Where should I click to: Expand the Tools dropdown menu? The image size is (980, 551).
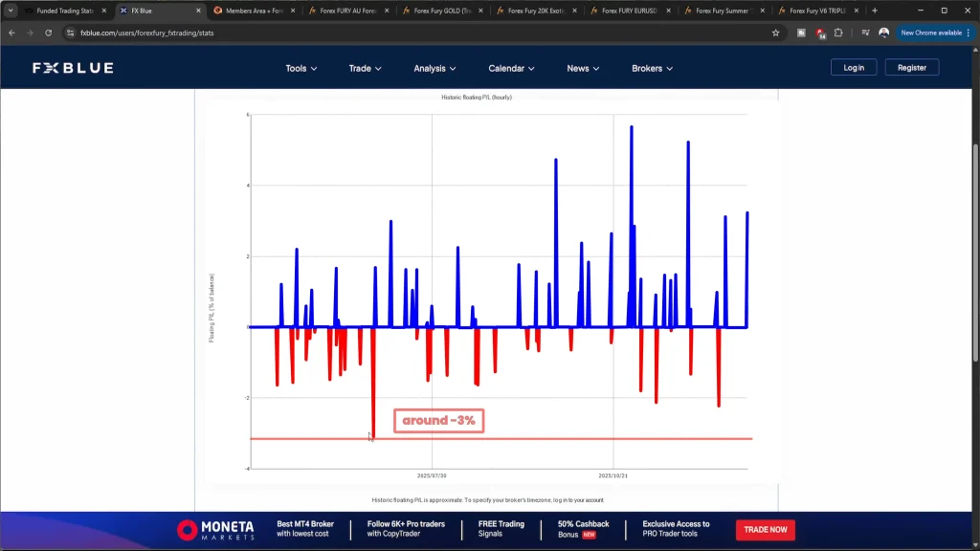click(301, 68)
